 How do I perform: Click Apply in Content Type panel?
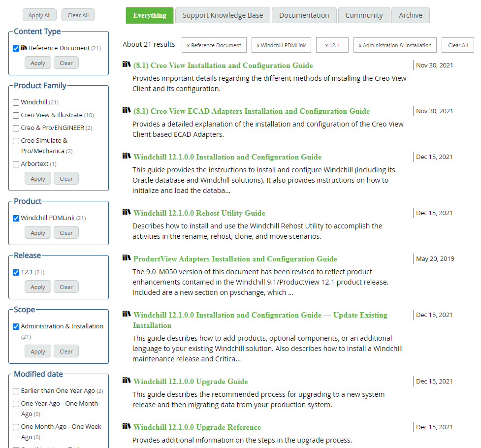click(x=38, y=63)
